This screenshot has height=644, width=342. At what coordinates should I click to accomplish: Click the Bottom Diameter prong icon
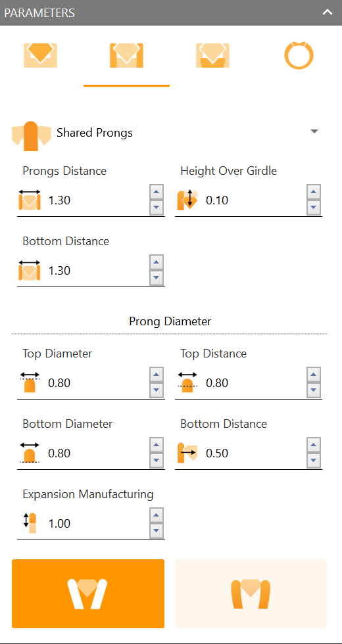tap(30, 453)
